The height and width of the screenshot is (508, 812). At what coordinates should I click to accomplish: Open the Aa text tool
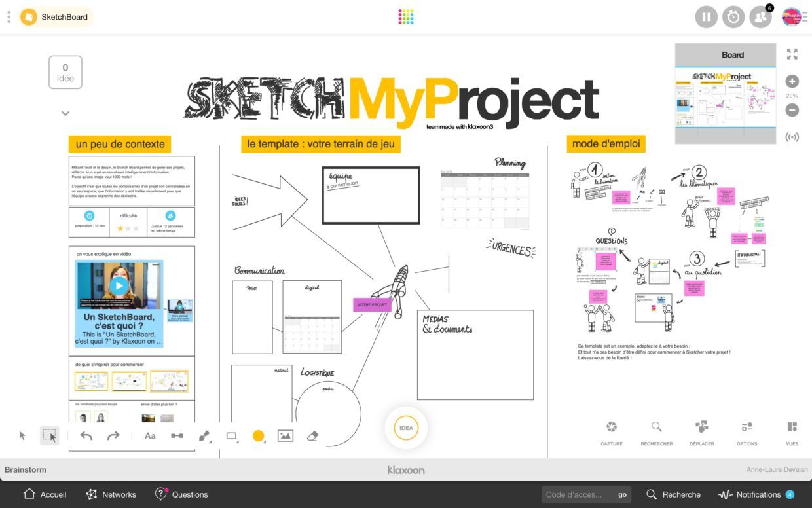[x=150, y=436]
